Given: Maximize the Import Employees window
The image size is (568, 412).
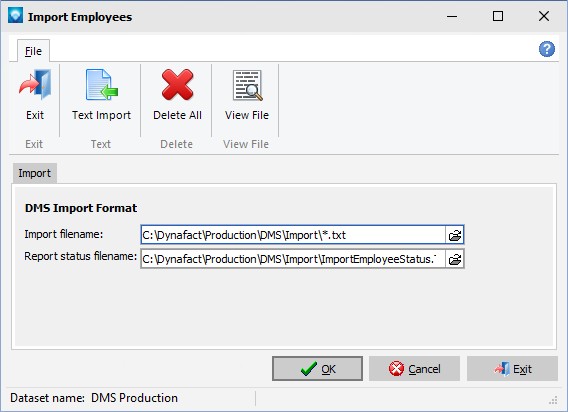Looking at the screenshot, I should coord(498,16).
